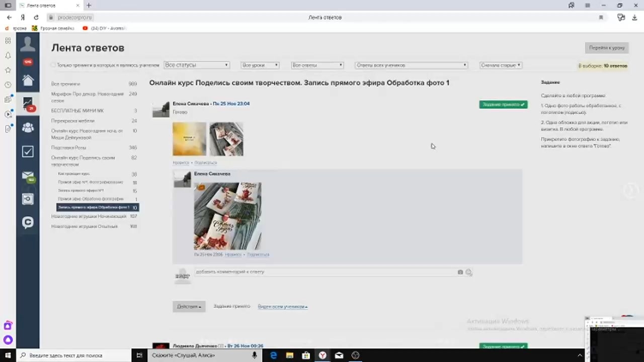This screenshot has height=362, width=644.
Task: Open the YouTube 'DIY' bookmark
Action: [x=104, y=28]
